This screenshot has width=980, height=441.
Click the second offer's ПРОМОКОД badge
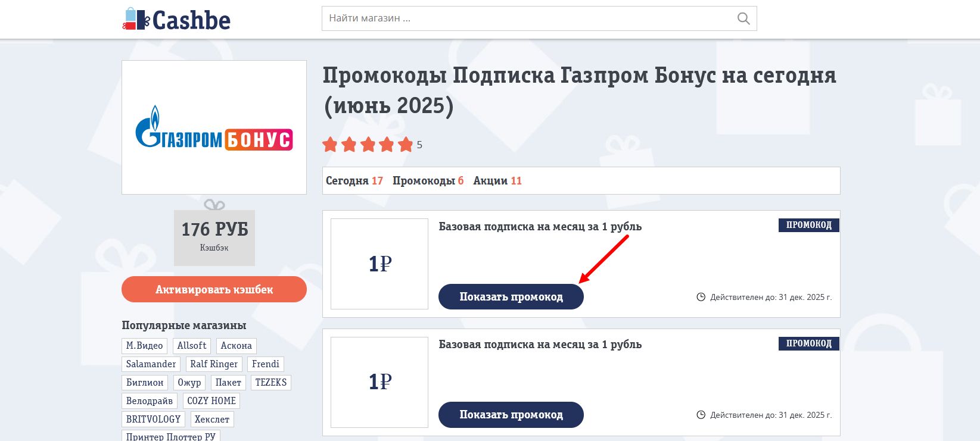(x=809, y=343)
